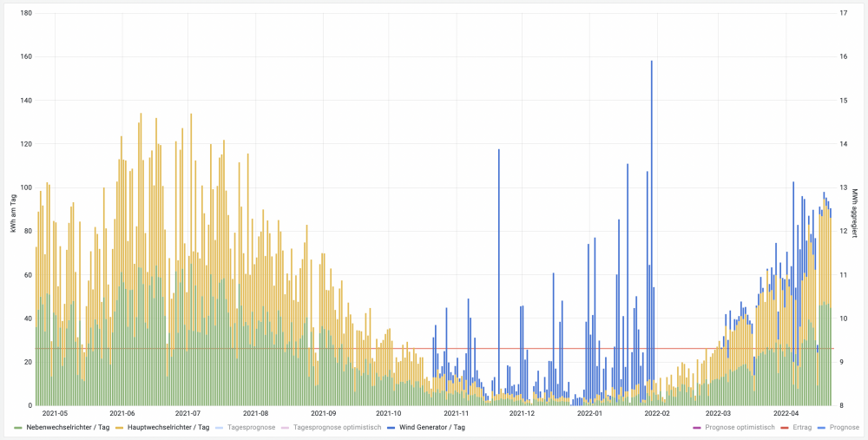Click the blue Wind Generator legend marker
Viewport: 868px width, 440px height.
point(391,428)
